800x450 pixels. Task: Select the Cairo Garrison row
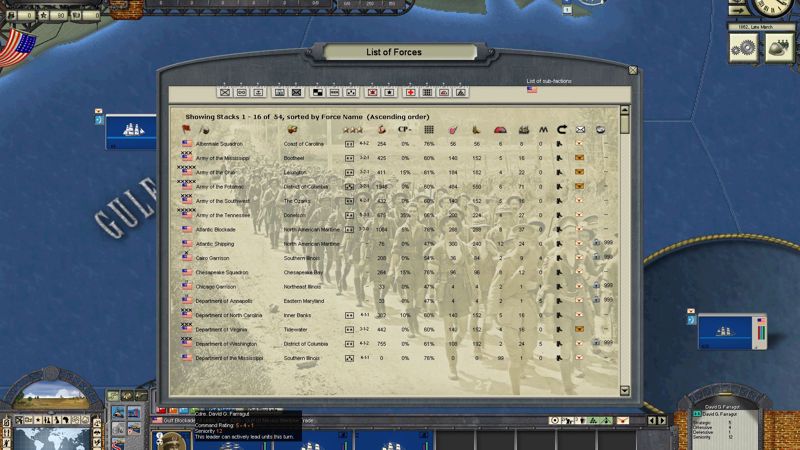point(398,258)
